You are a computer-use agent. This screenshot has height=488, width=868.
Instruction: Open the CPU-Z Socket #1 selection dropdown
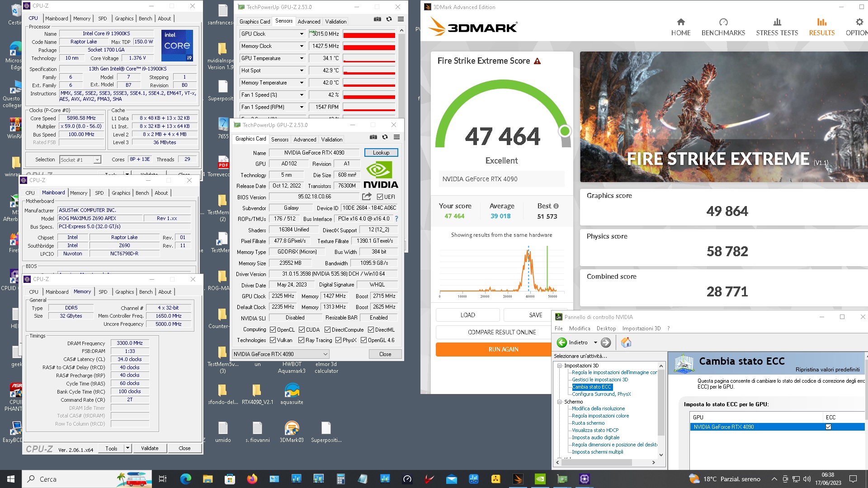click(80, 160)
